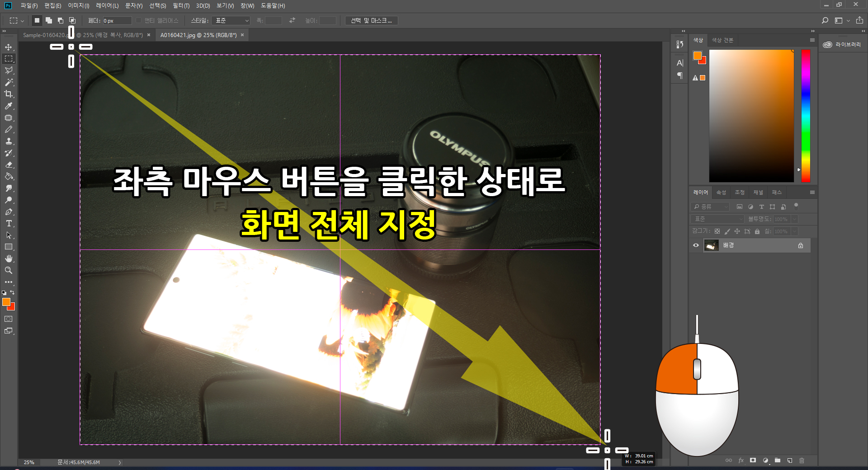Select the History Brush tool
The width and height of the screenshot is (868, 470).
9,153
